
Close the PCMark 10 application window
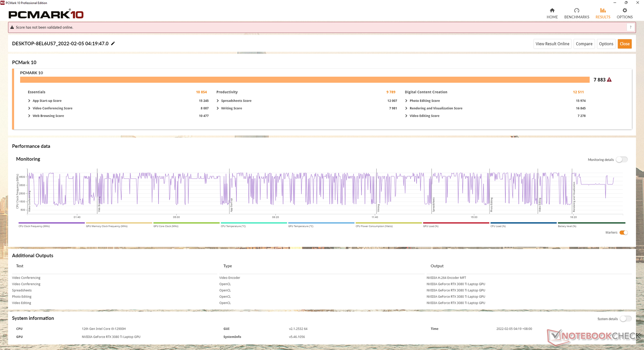(x=638, y=3)
